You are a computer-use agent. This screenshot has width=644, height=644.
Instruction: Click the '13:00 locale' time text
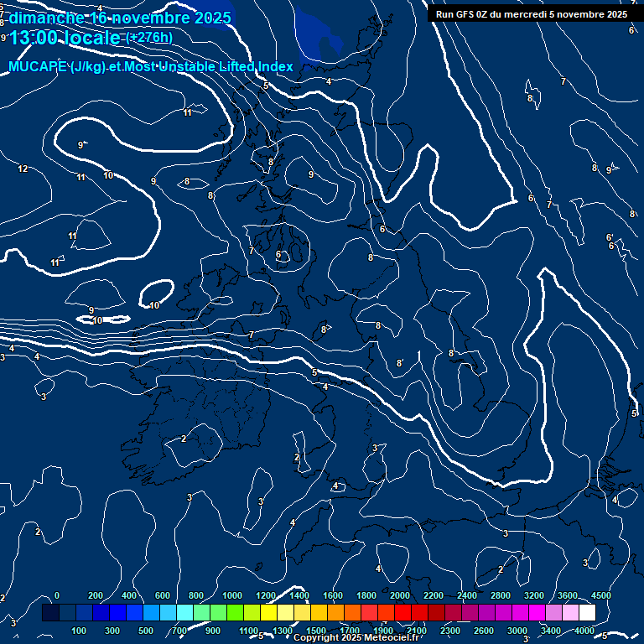65,38
